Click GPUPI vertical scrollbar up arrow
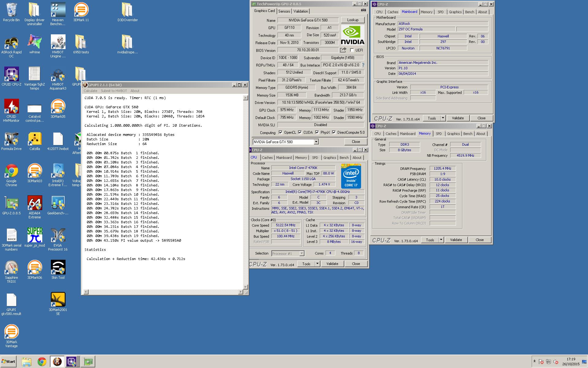Viewport: 588px width, 368px height. (x=245, y=98)
